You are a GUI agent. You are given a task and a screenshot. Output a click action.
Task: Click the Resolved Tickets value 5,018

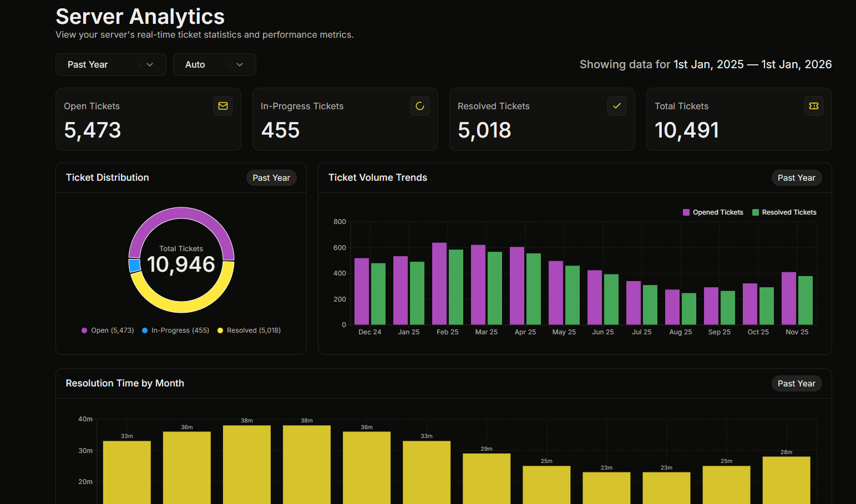click(x=484, y=130)
